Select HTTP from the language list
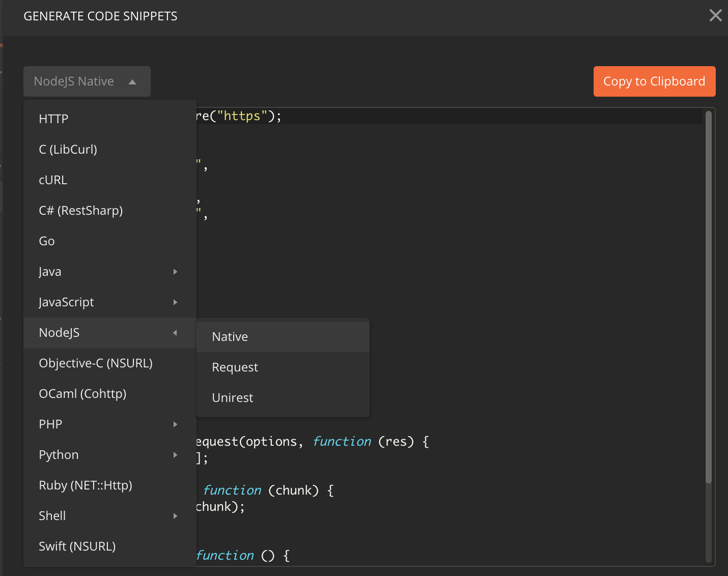This screenshot has width=728, height=576. tap(110, 119)
